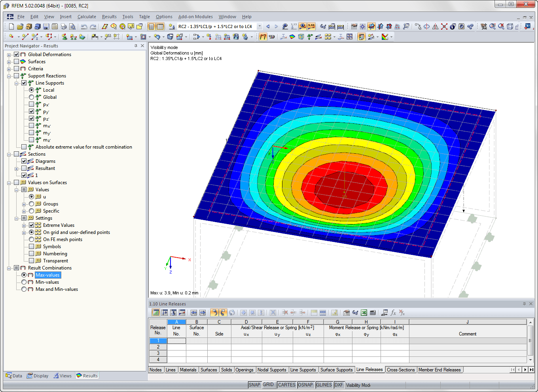Viewport: 538px width, 392px height.
Task: Click the color isosurface results icon
Action: [292, 36]
